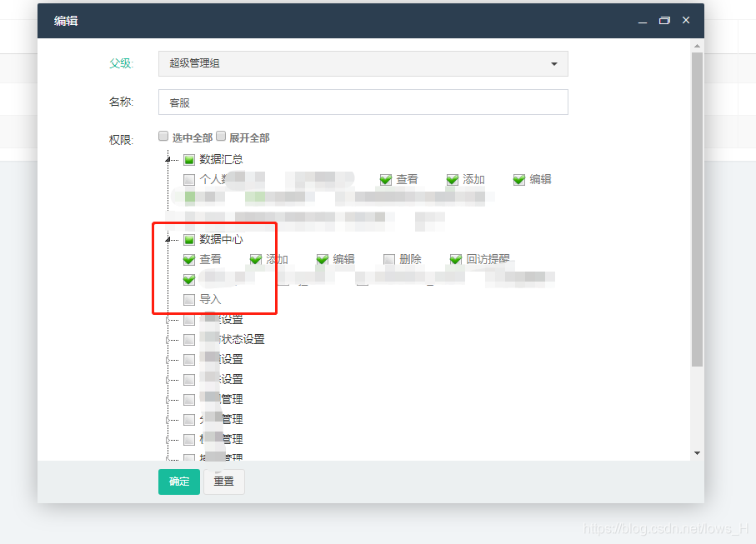The height and width of the screenshot is (544, 756).
Task: Uncheck 查看 in the 数据汇总 section
Action: tap(385, 180)
